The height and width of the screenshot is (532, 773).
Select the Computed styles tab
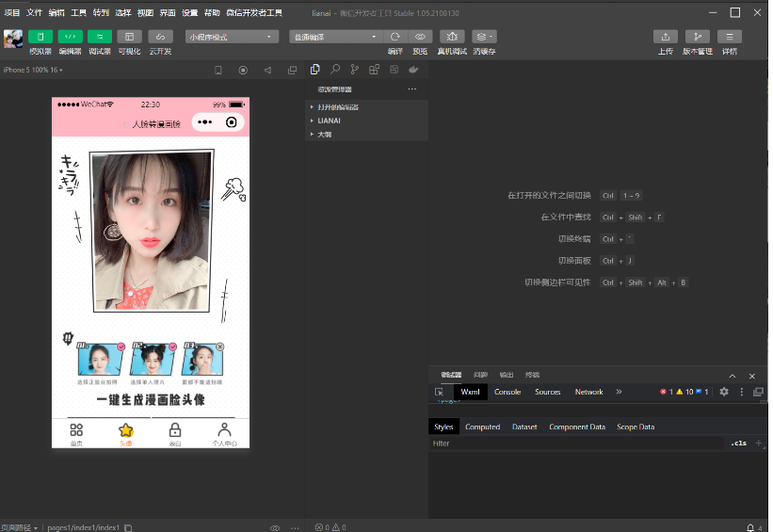pos(482,427)
